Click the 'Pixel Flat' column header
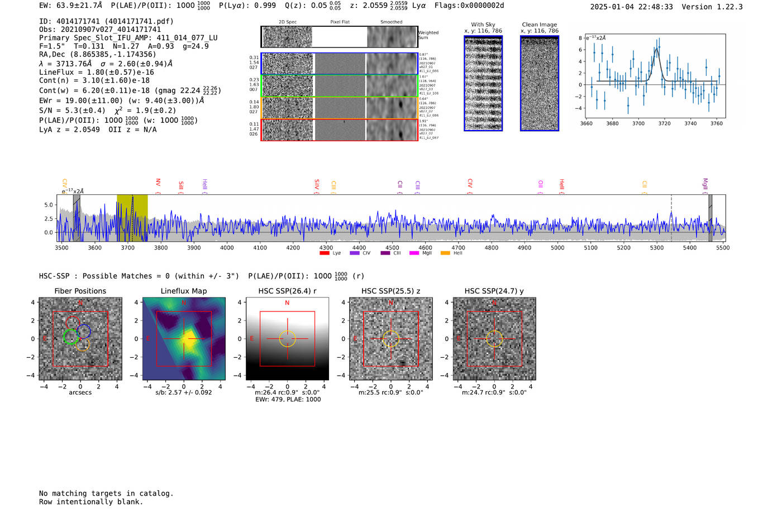Image resolution: width=782 pixels, height=532 pixels. [x=340, y=22]
